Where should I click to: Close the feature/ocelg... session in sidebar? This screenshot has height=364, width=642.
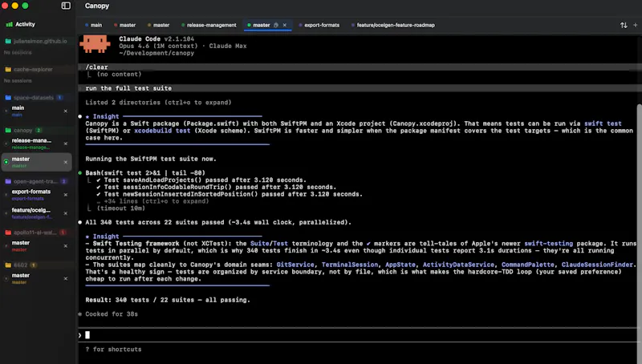point(66,213)
